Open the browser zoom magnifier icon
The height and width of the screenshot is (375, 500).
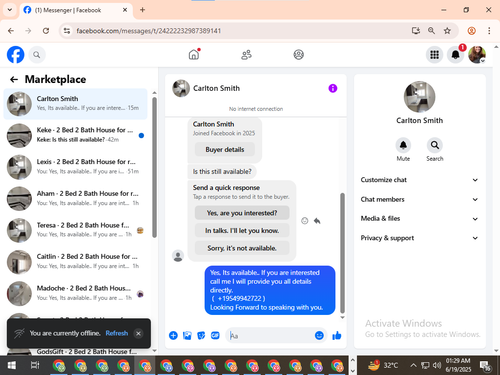point(431,31)
